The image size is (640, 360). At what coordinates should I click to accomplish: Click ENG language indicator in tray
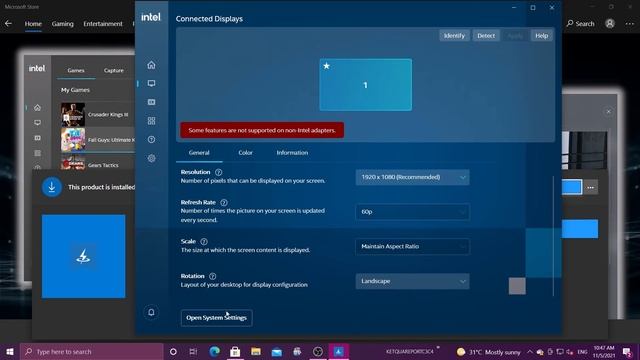pos(582,351)
